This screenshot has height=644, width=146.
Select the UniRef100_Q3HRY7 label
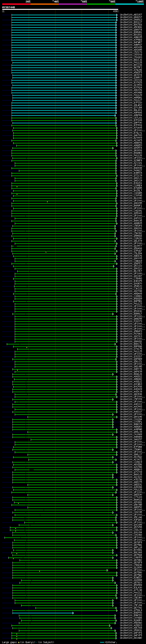tap(131, 77)
